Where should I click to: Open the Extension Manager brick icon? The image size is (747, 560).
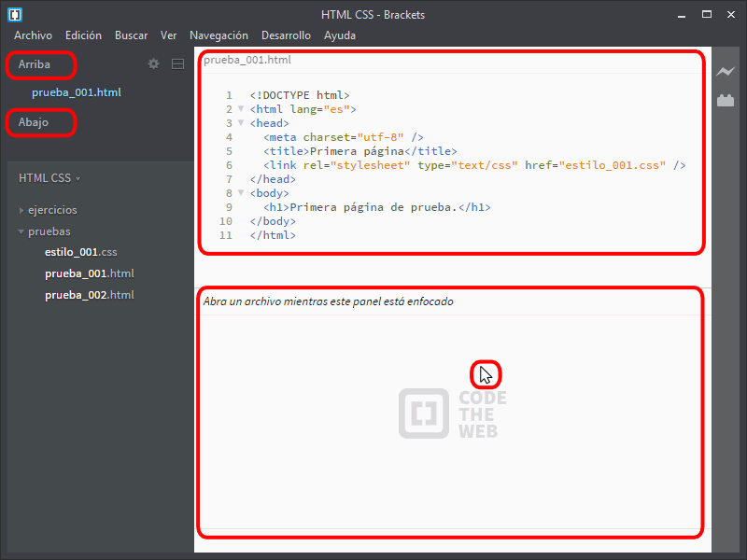click(726, 101)
